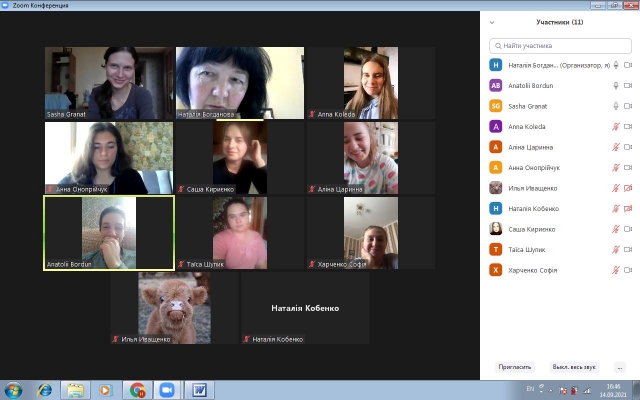Screen dimensions: 640x400
Task: Select Илья Иващенко calf picture tile
Action: click(x=174, y=308)
